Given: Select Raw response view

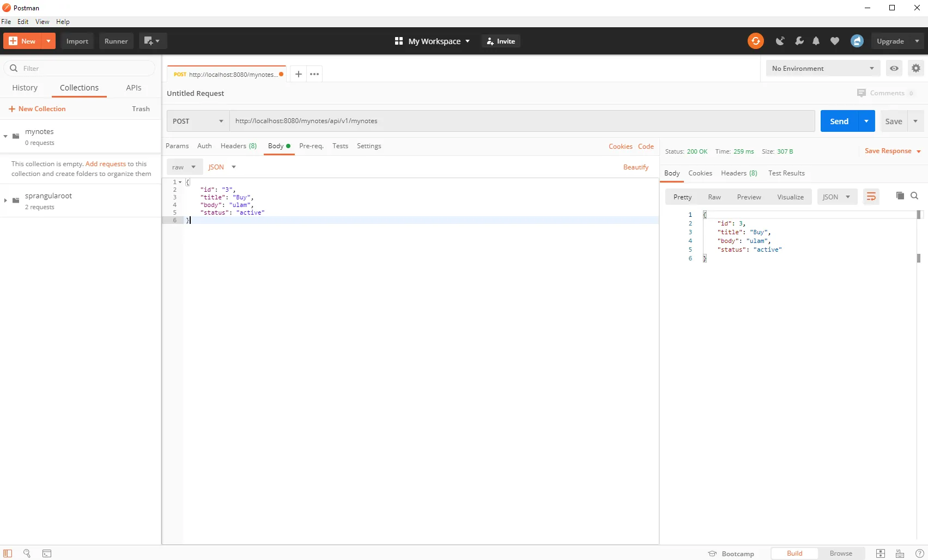Looking at the screenshot, I should tap(714, 197).
